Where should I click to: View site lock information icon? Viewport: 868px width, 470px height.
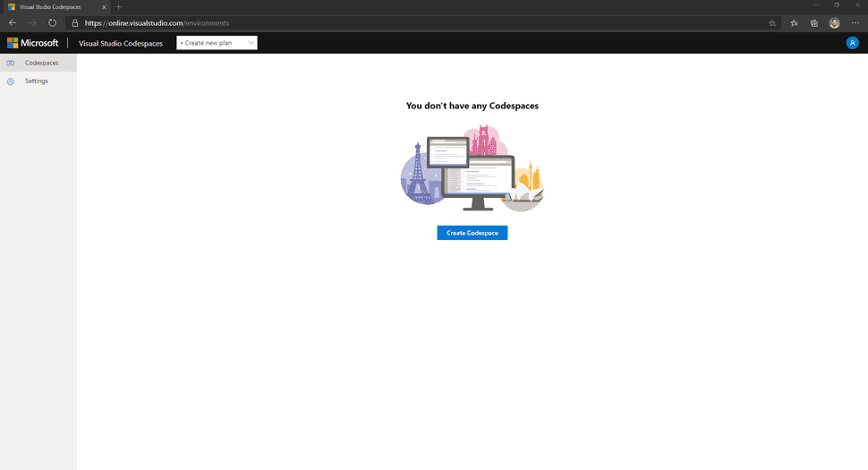click(x=75, y=23)
